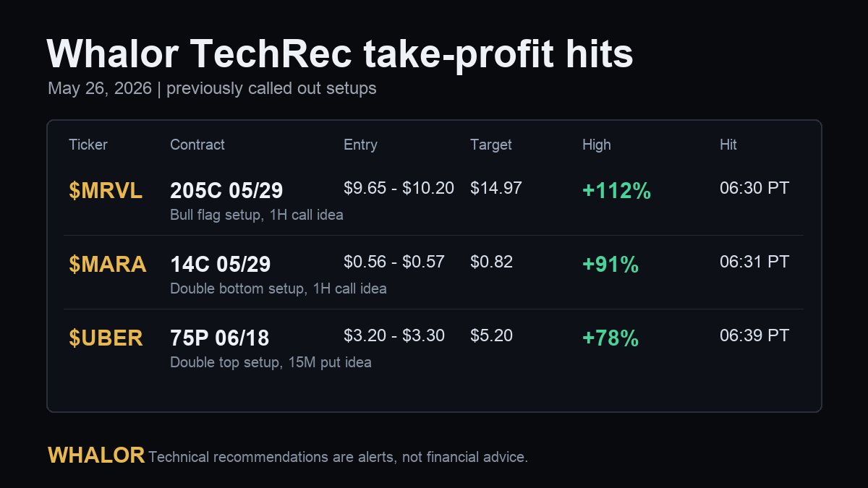Open the $UBER ticker symbol
The height and width of the screenshot is (488, 868).
[x=106, y=338]
